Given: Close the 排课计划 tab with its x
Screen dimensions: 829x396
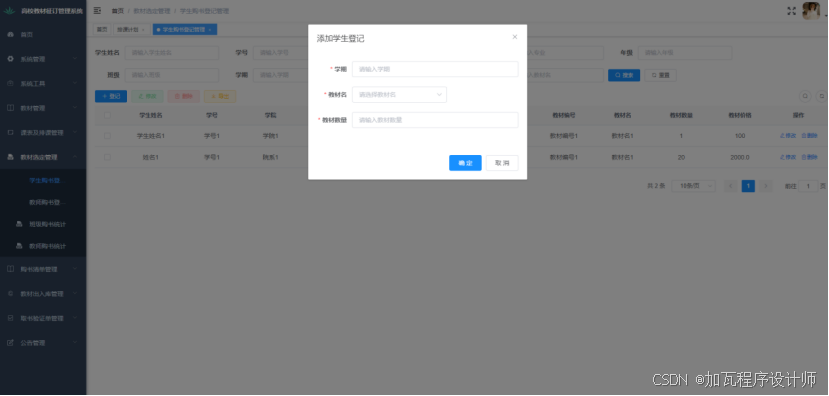Looking at the screenshot, I should (x=143, y=30).
